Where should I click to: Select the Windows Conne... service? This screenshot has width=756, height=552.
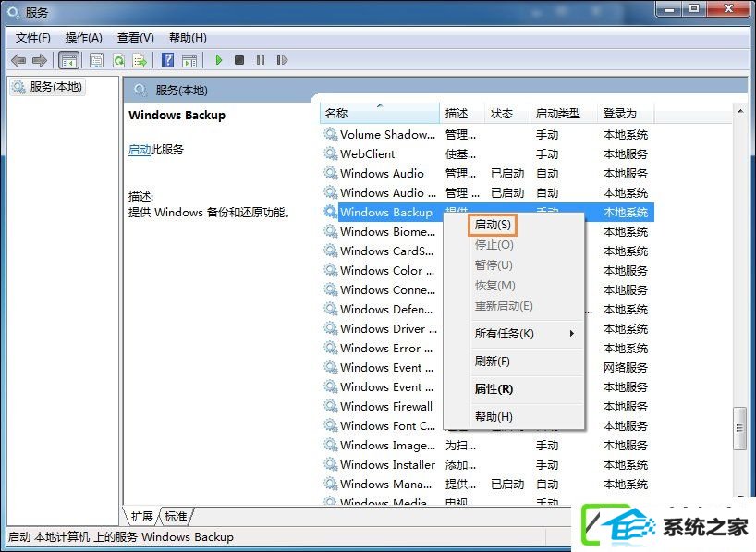coord(387,289)
